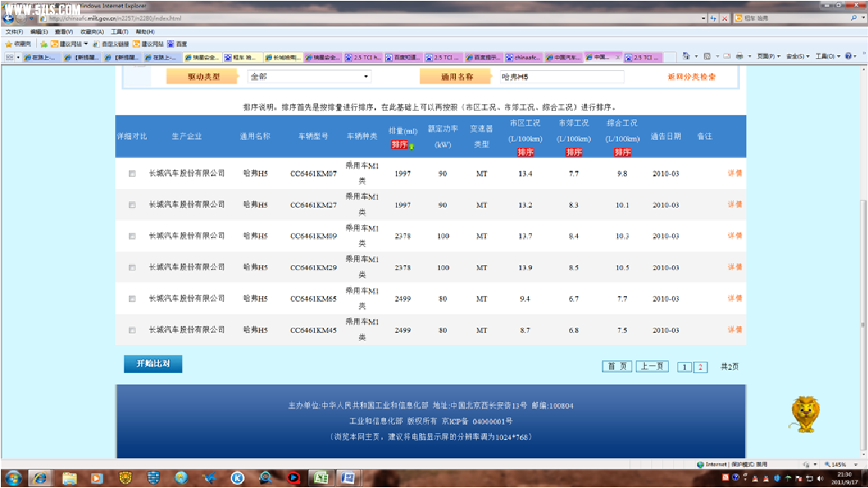Open 详情 link for CC6461KM45 row
The height and width of the screenshot is (488, 868).
tap(735, 329)
